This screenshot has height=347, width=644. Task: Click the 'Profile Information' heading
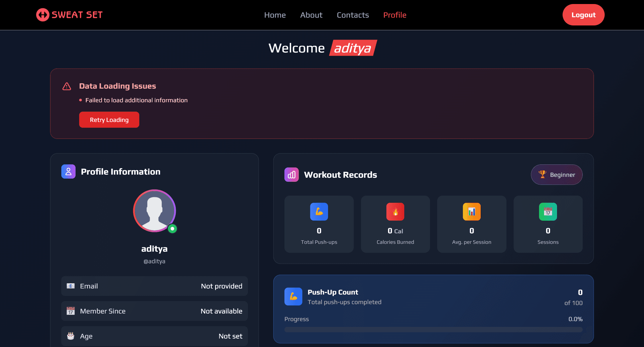pyautogui.click(x=120, y=171)
